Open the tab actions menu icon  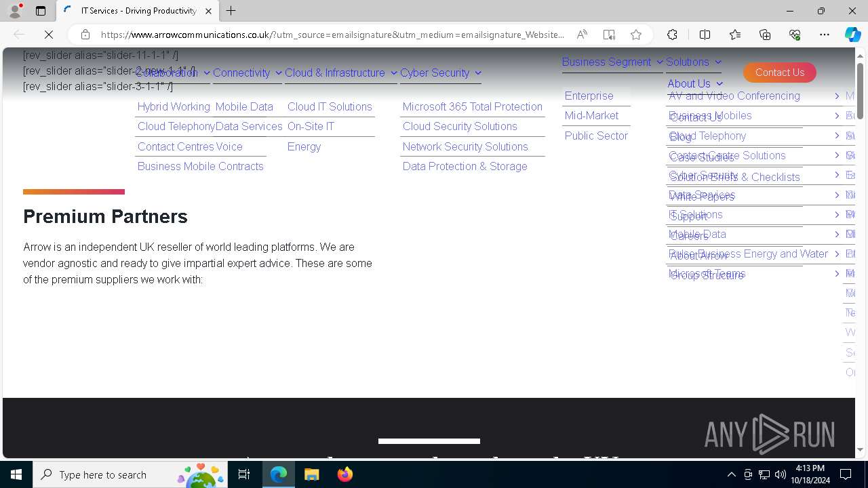click(41, 11)
